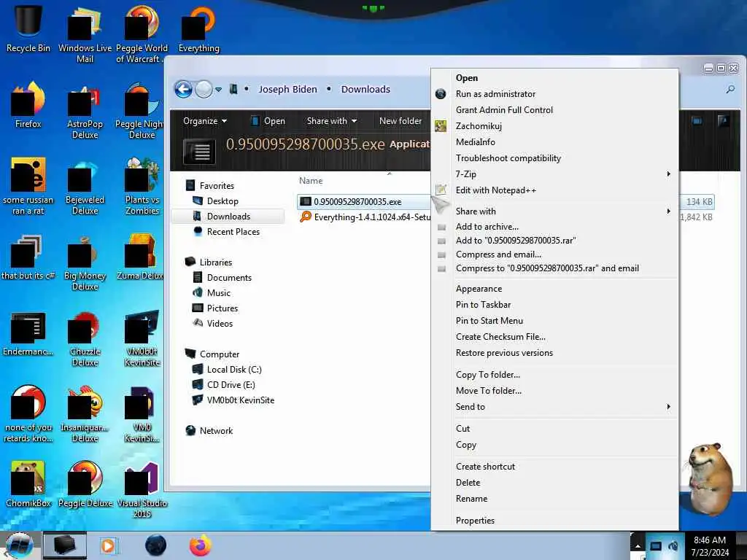Image resolution: width=747 pixels, height=560 pixels.
Task: Open the media player taskbar icon
Action: tap(108, 545)
